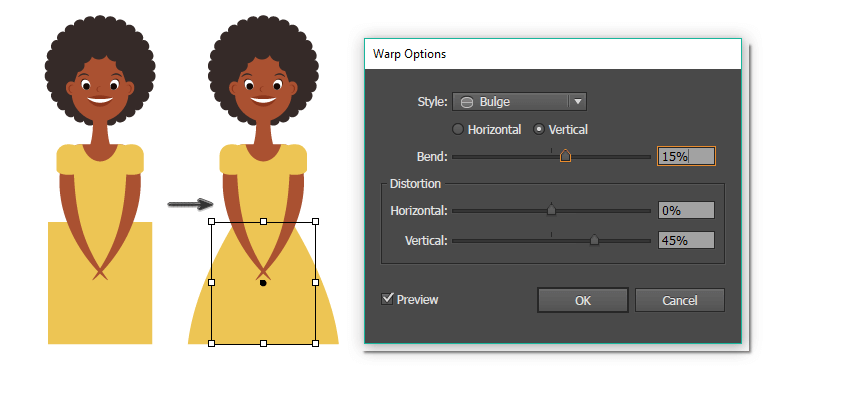Confirm warp with the OK button

tap(583, 300)
